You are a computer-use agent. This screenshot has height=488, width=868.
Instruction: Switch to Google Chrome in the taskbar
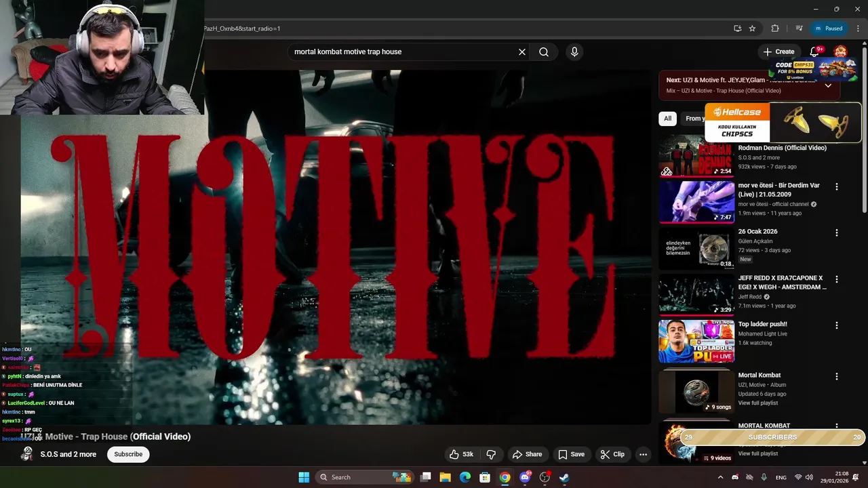[x=505, y=477]
